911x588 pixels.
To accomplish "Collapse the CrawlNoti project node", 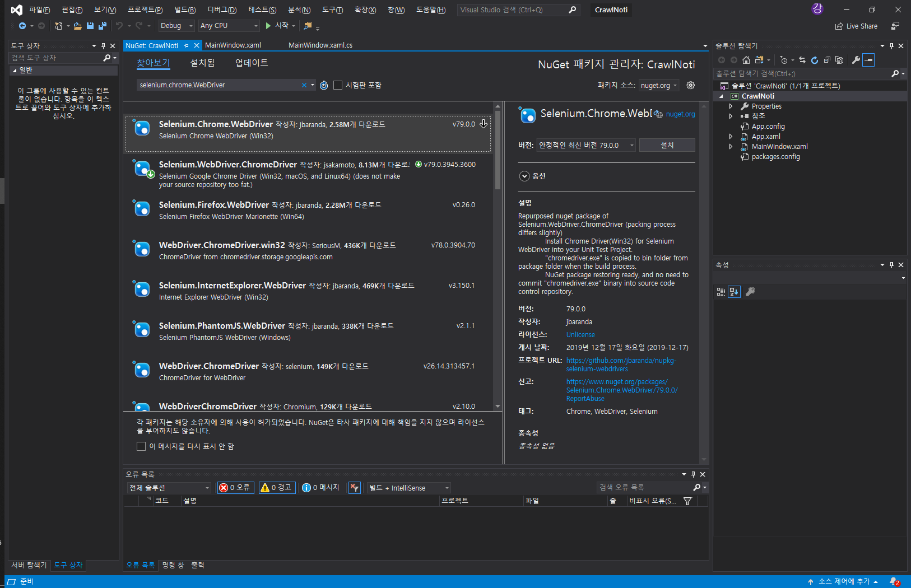I will 722,96.
